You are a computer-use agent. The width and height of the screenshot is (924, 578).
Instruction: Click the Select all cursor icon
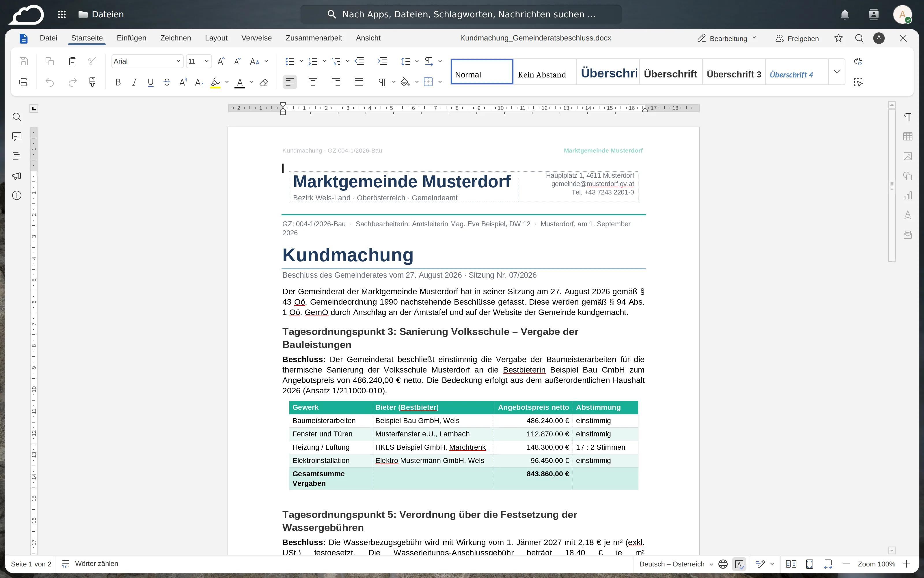click(858, 82)
